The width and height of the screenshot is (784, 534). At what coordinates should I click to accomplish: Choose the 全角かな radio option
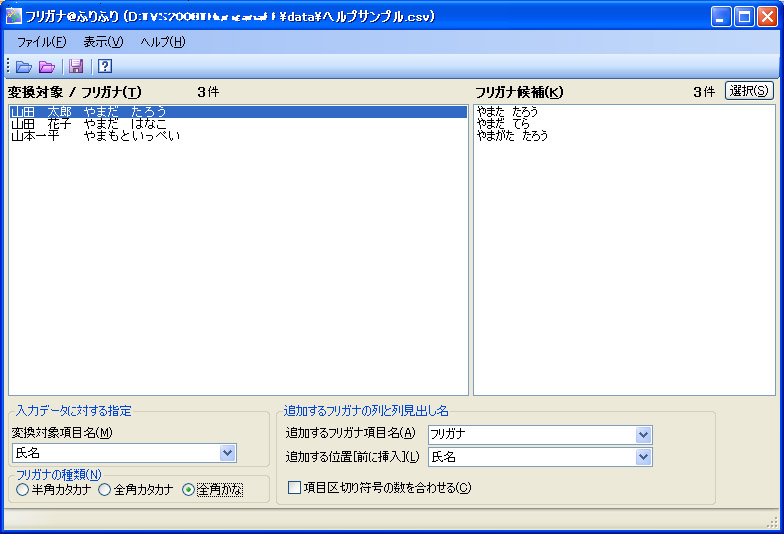click(188, 490)
